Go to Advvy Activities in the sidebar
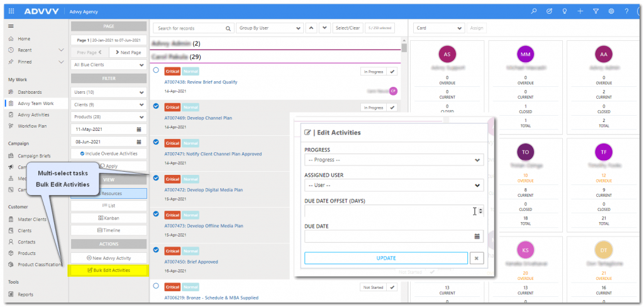Screen dimensions: 644x307 [x=33, y=114]
